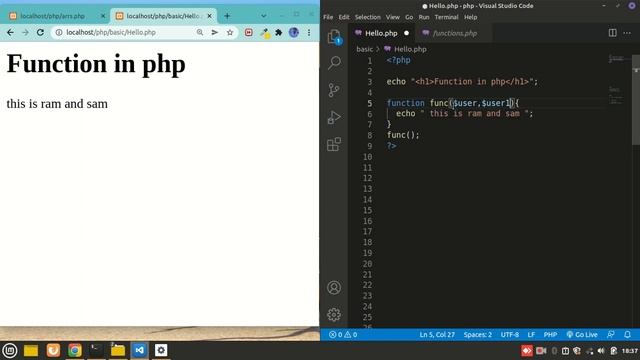Click the red recorder extension icon
This screenshot has height=360, width=640.
click(x=249, y=32)
